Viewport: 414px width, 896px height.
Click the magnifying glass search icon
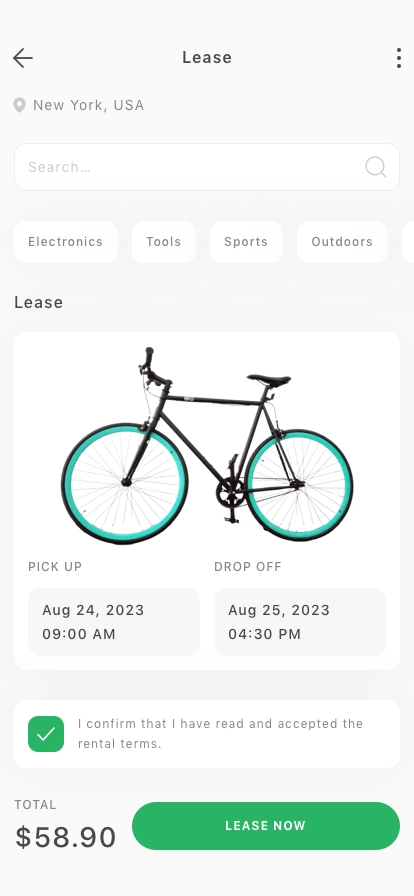[x=376, y=167]
